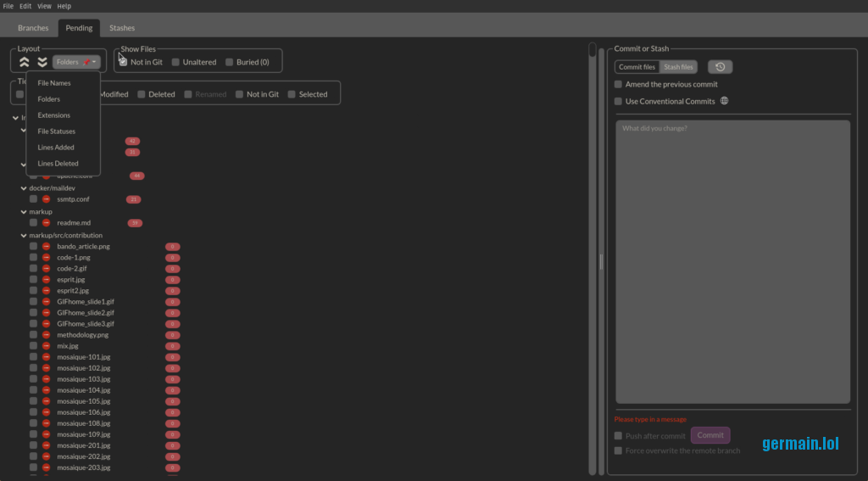Collapse the docker/maildev folder group
Screen dimensions: 868x481
click(24, 188)
